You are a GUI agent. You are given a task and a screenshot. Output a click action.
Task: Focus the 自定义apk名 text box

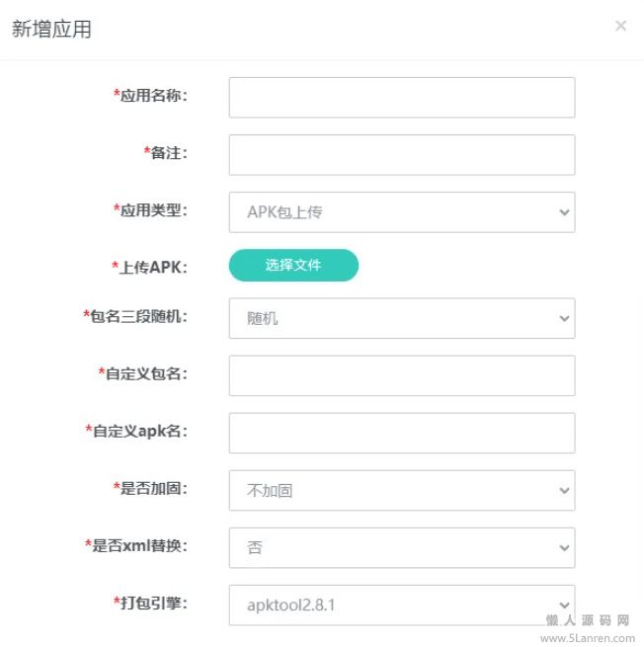click(x=401, y=434)
